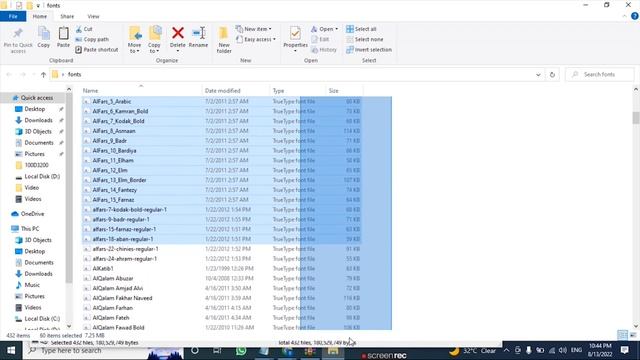This screenshot has width=640, height=360.
Task: Pin folder to Quick access
Action: pyautogui.click(x=18, y=40)
